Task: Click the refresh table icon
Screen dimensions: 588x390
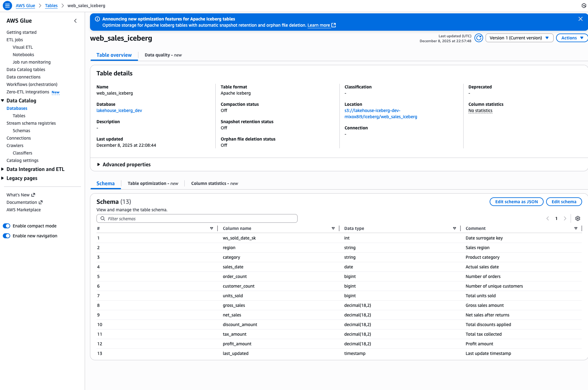Action: point(479,38)
